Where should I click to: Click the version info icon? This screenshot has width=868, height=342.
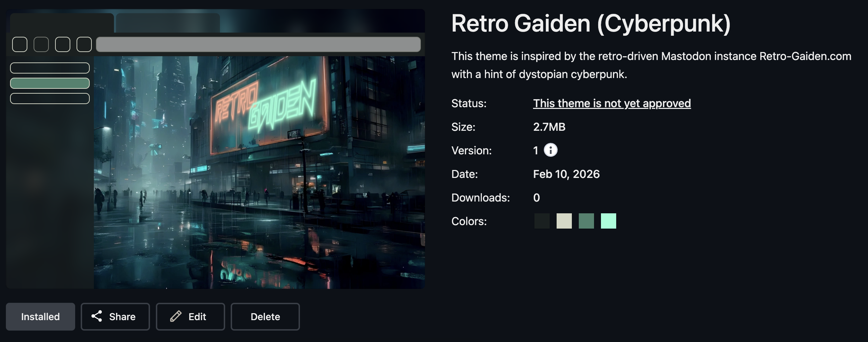[550, 150]
